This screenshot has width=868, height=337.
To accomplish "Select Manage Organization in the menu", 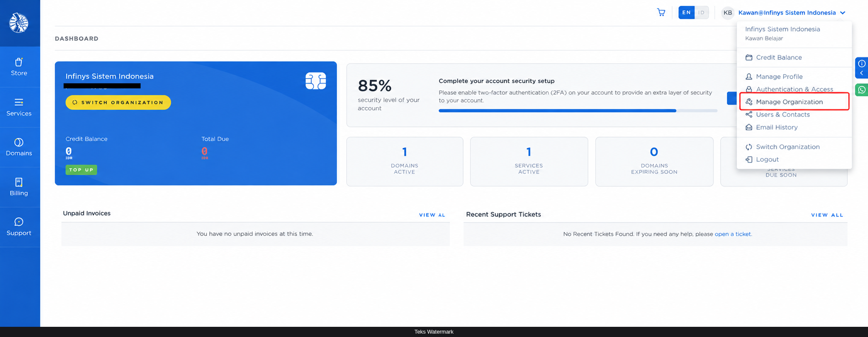I will [x=789, y=102].
